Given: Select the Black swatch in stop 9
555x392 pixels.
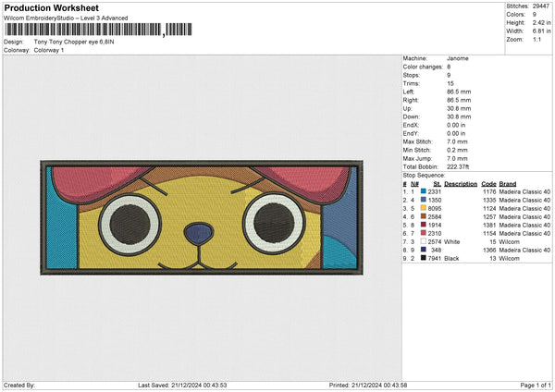Looking at the screenshot, I should pyautogui.click(x=424, y=257).
